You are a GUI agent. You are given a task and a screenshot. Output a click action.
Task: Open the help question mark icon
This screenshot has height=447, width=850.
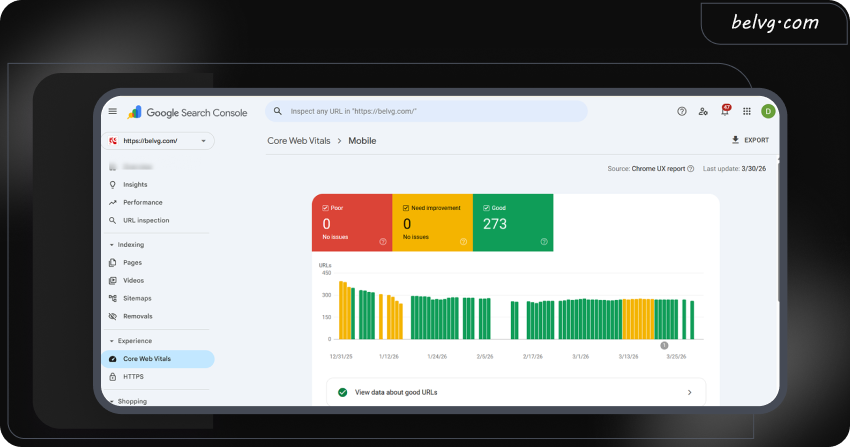(682, 111)
